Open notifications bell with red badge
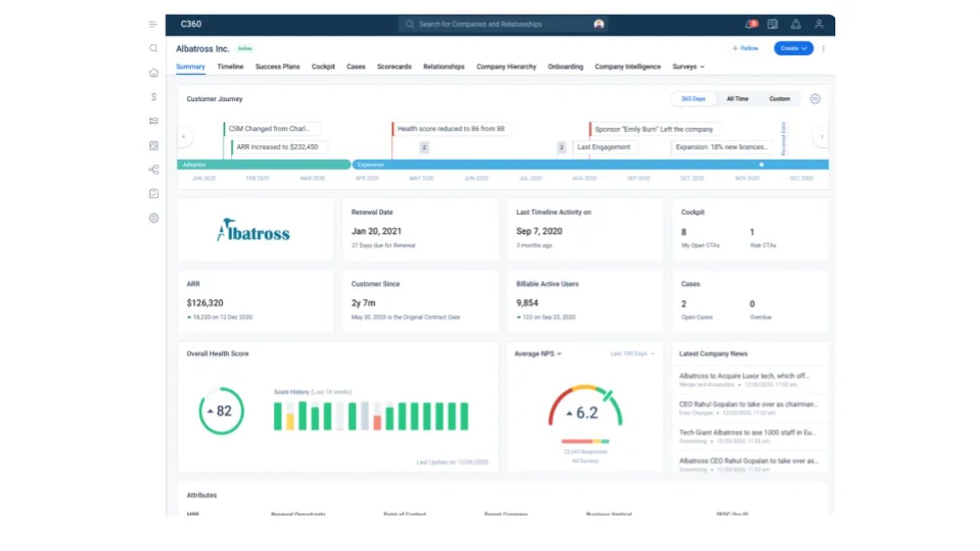This screenshot has width=980, height=551. (751, 24)
